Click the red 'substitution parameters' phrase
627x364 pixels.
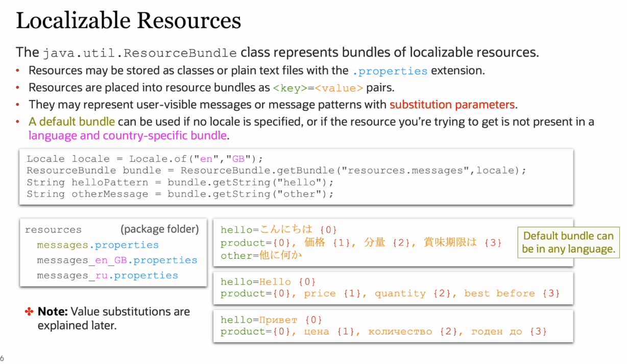452,105
